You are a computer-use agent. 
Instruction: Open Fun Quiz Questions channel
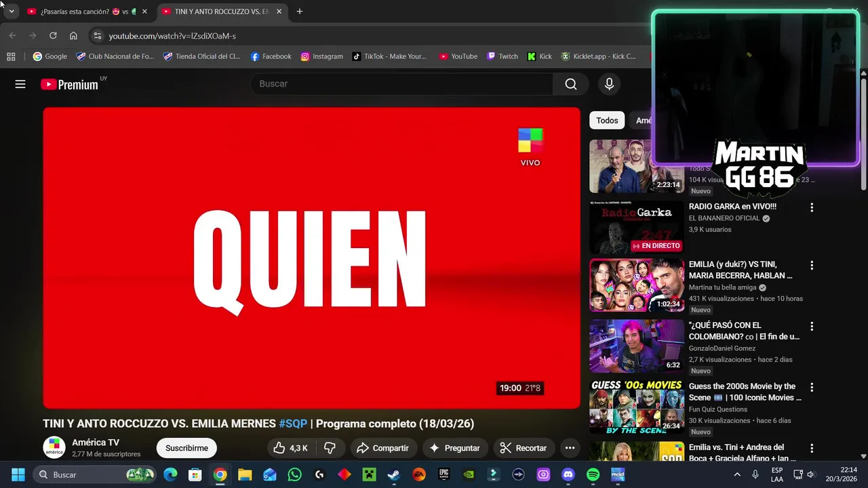pyautogui.click(x=718, y=409)
